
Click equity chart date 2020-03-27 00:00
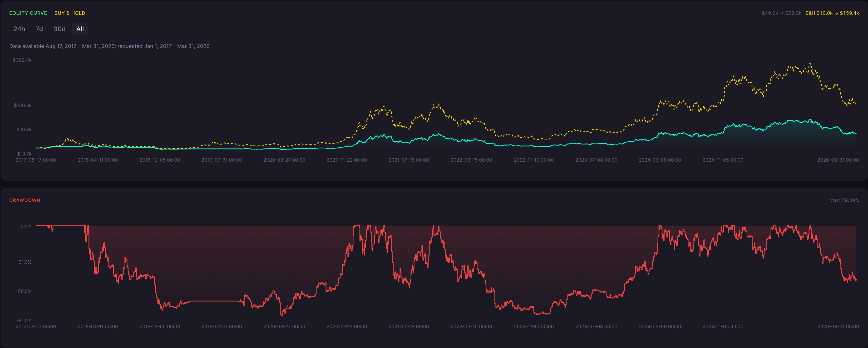point(284,160)
